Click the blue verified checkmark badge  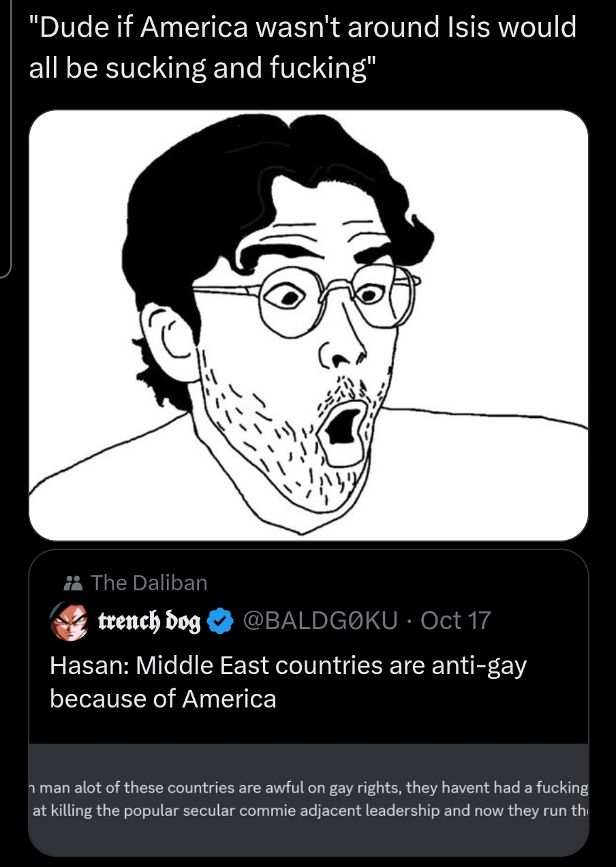tap(218, 622)
